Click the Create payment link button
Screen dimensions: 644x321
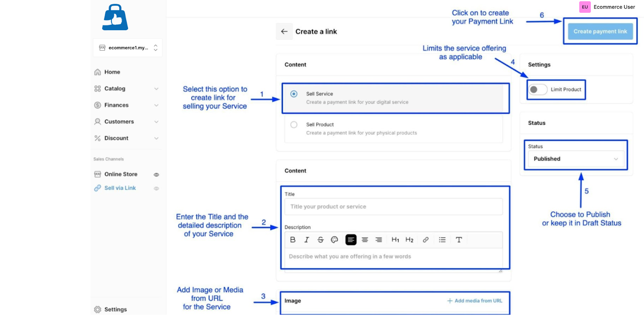point(600,31)
